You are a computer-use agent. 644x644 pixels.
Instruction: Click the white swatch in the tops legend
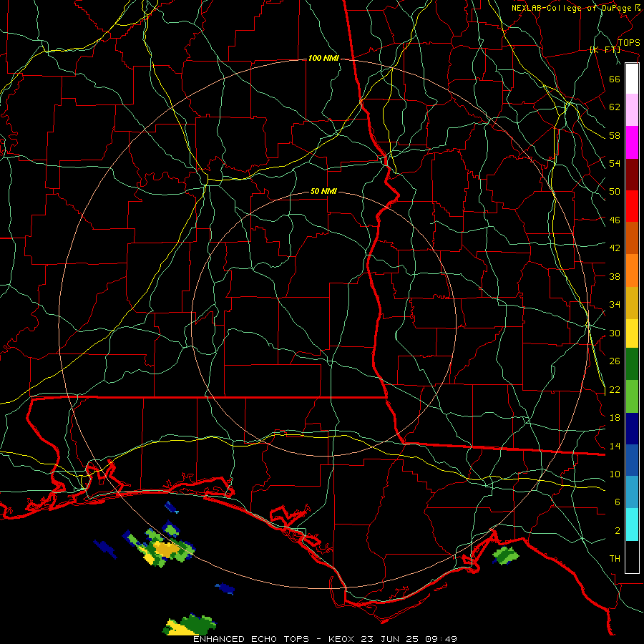(x=632, y=79)
